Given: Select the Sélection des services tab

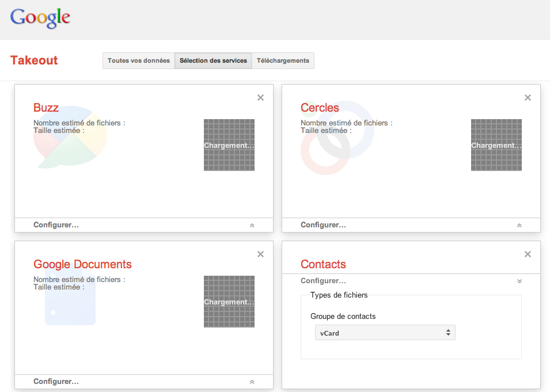Looking at the screenshot, I should pyautogui.click(x=213, y=60).
